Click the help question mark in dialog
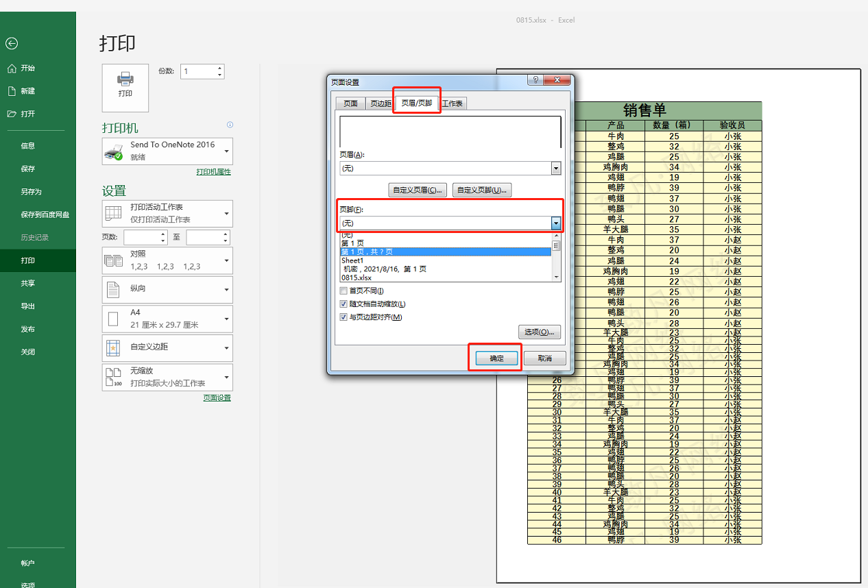The width and height of the screenshot is (868, 588). [x=535, y=79]
